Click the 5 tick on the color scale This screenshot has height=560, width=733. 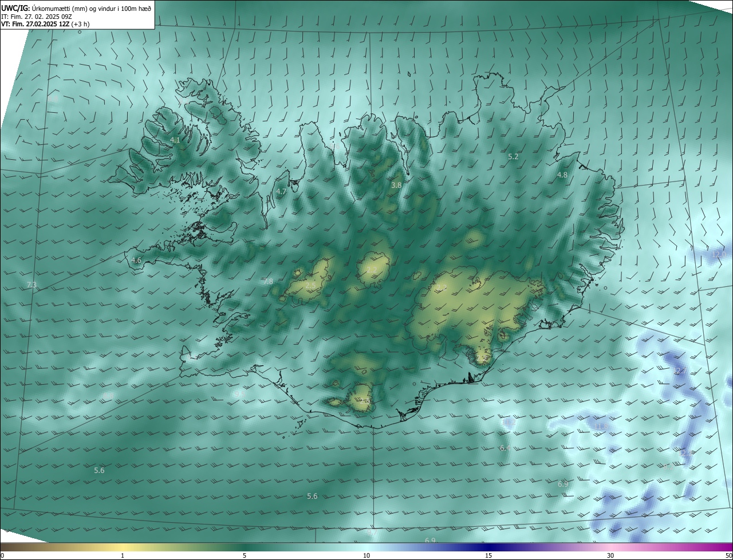tap(245, 555)
